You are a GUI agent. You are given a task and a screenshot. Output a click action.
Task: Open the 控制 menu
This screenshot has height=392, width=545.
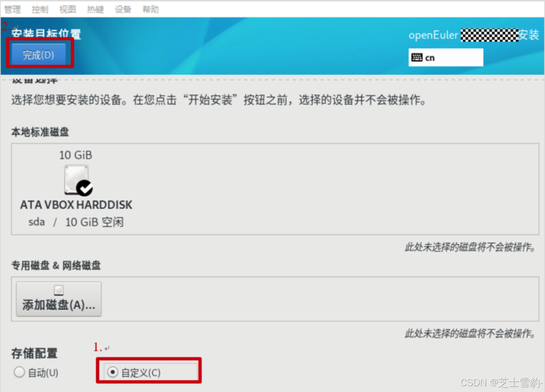point(40,9)
